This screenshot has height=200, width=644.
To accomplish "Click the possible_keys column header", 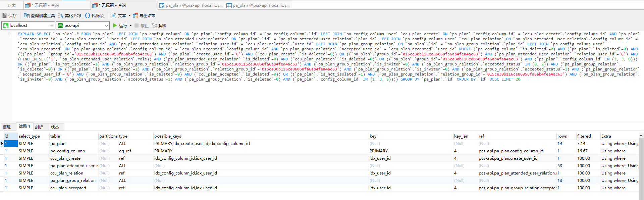I will (x=168, y=136).
